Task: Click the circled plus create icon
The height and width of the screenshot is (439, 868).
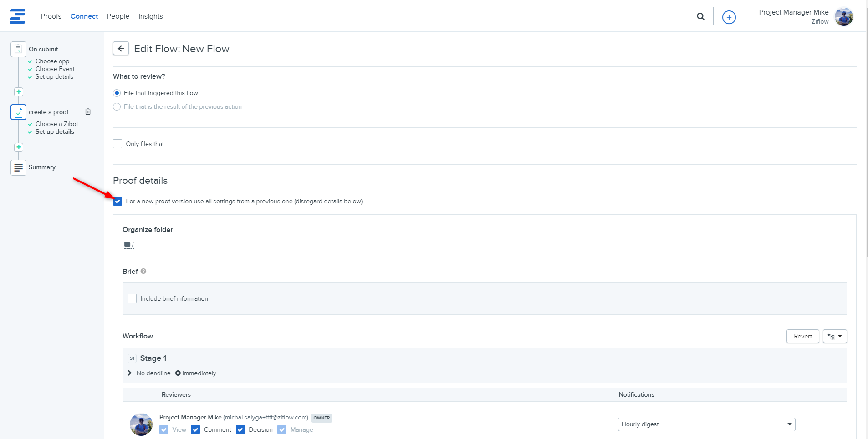Action: tap(729, 17)
